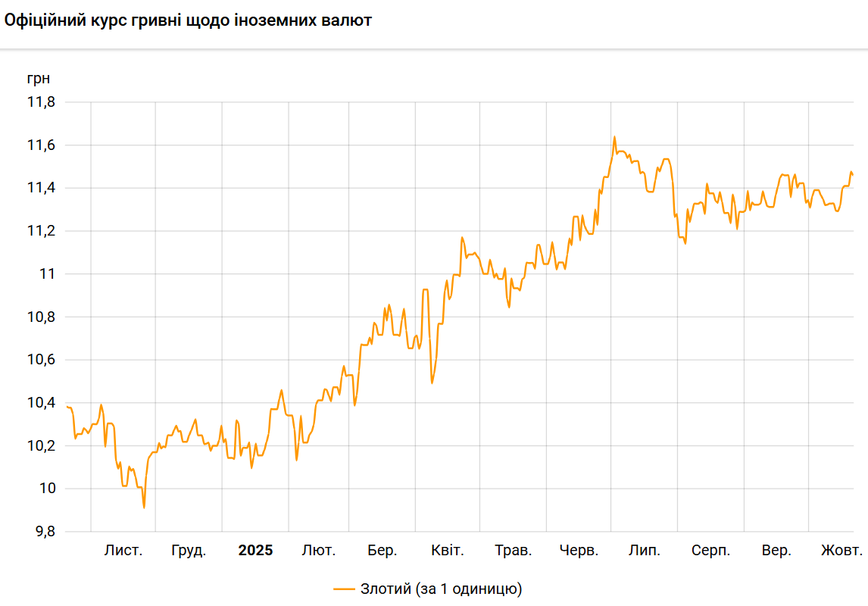The image size is (868, 606).
Task: Click the lowest dip of the orange line
Action: pyautogui.click(x=144, y=507)
